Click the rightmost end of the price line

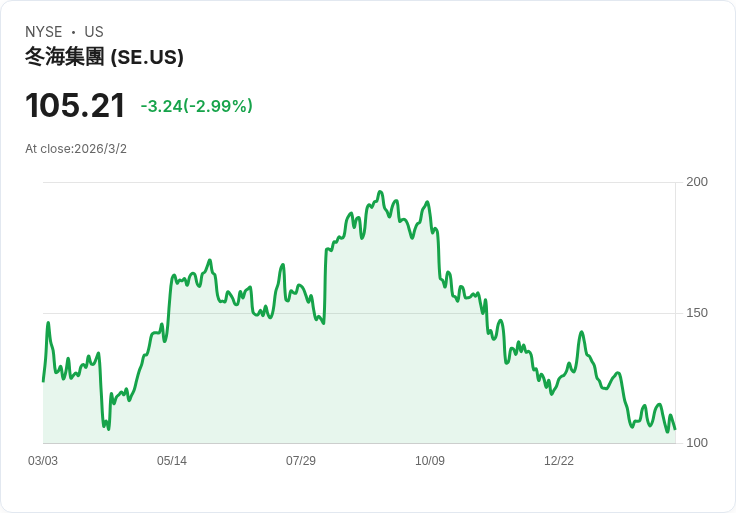click(675, 429)
